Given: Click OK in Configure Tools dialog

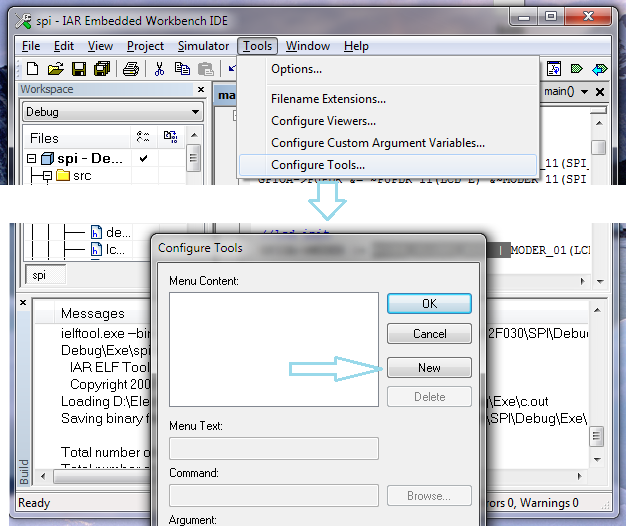Looking at the screenshot, I should tap(429, 304).
